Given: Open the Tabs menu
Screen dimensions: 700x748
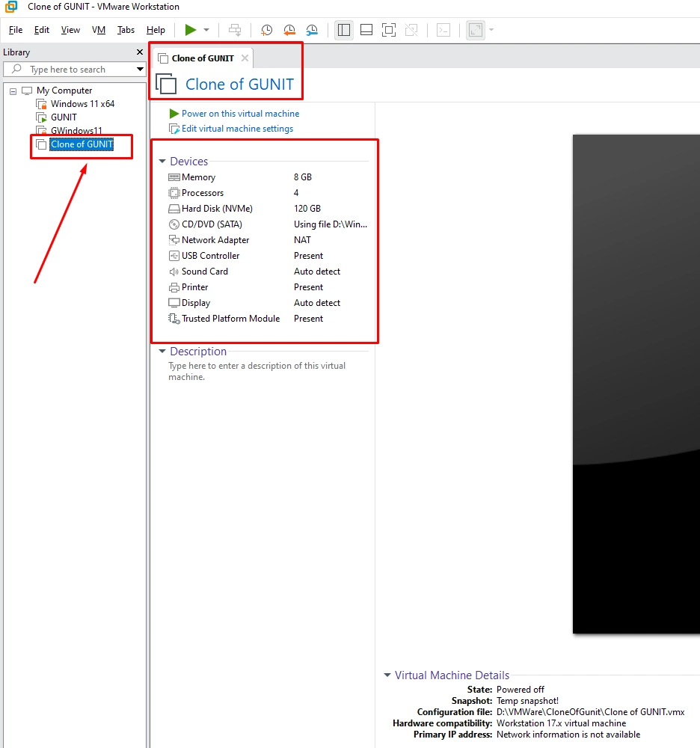Looking at the screenshot, I should tap(126, 30).
